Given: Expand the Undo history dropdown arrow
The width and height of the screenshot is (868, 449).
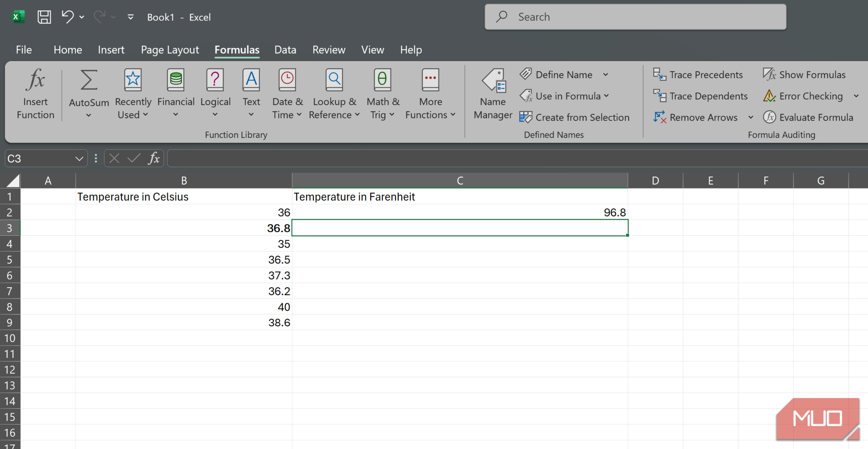Looking at the screenshot, I should pyautogui.click(x=82, y=17).
